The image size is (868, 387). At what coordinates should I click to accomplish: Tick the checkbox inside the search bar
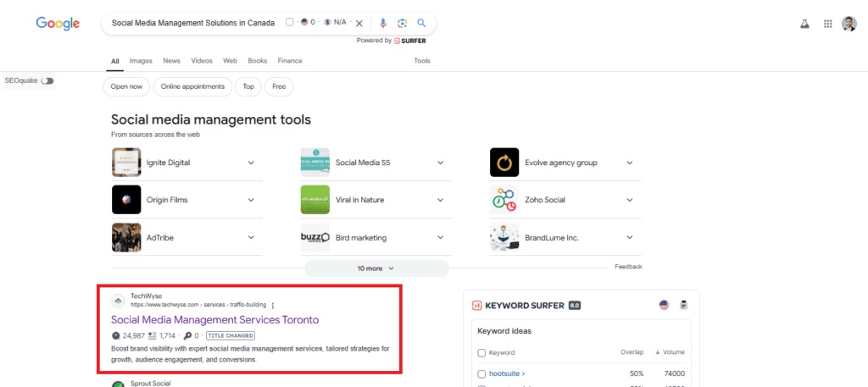(290, 23)
